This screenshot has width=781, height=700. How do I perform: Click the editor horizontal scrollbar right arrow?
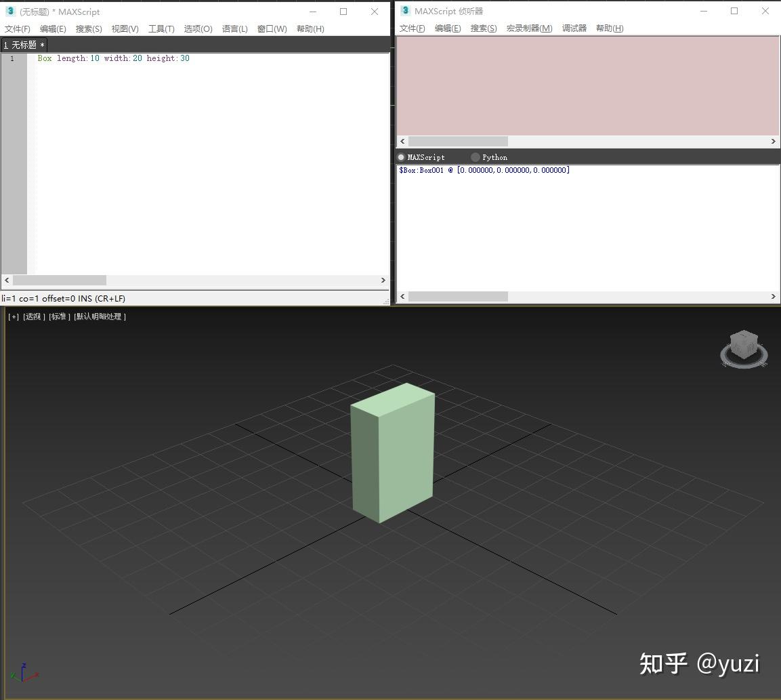point(383,280)
